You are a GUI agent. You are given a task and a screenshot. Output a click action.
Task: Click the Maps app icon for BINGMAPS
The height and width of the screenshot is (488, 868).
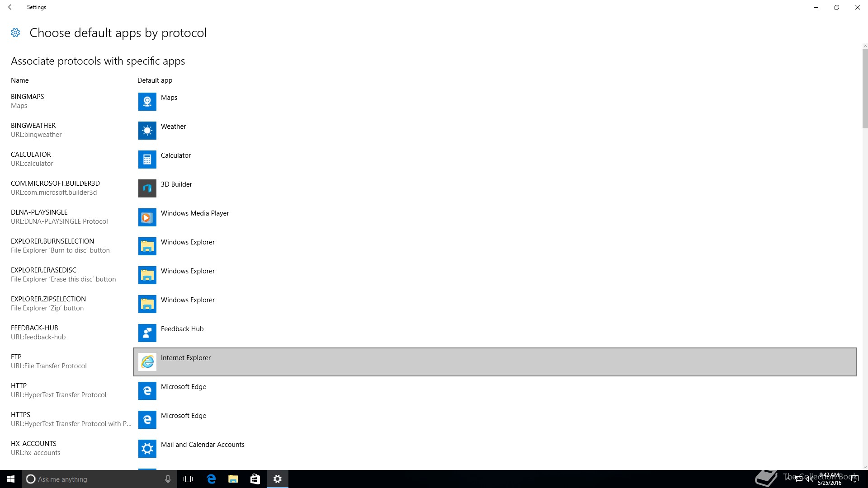coord(147,102)
